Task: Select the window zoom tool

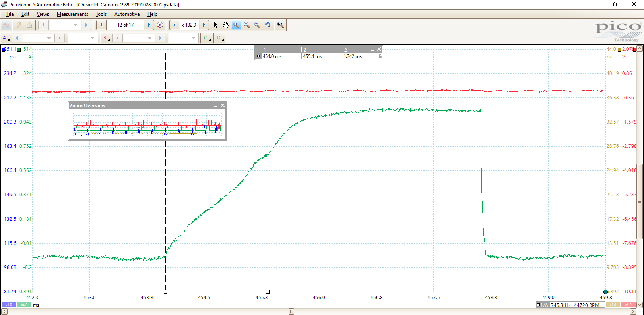Action: (x=236, y=25)
